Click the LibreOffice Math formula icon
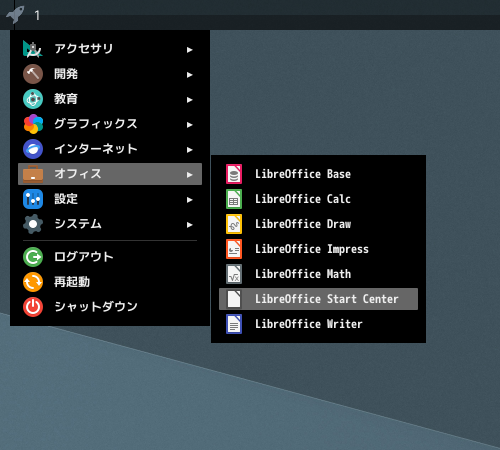 [234, 274]
